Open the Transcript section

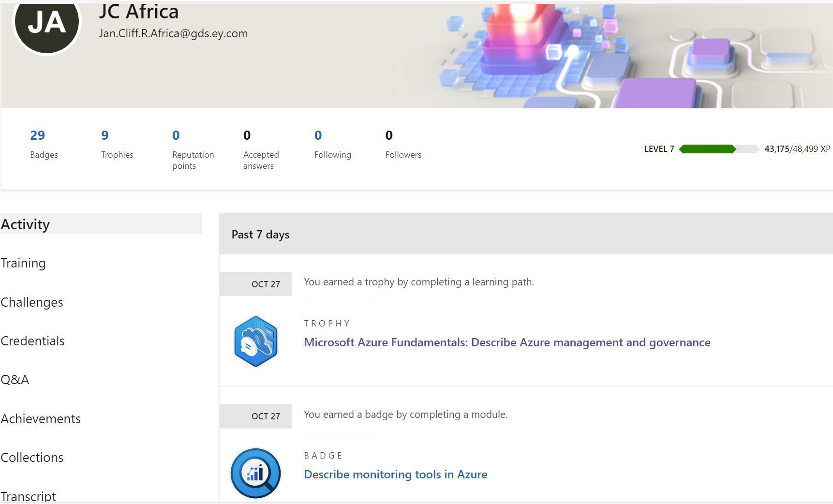pyautogui.click(x=28, y=496)
